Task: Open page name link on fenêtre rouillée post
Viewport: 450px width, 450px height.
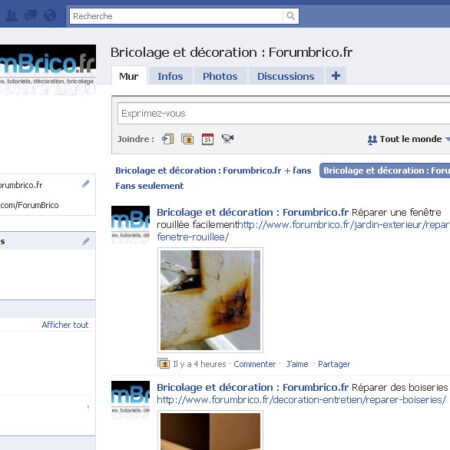Action: [x=252, y=212]
